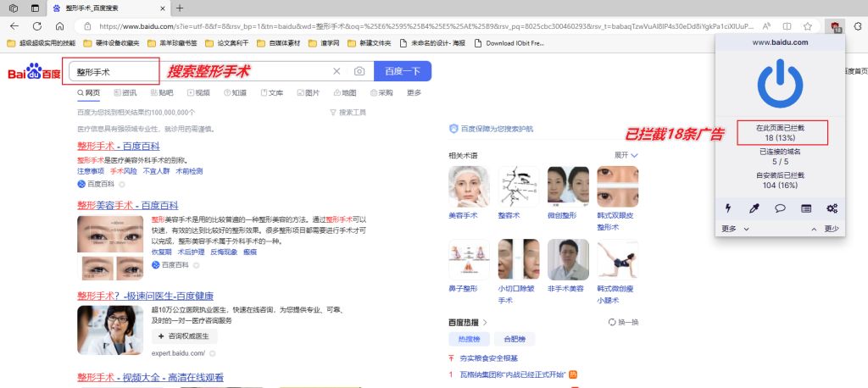This screenshot has width=868, height=388.
Task: Refresh hot searches with 换一换
Action: pyautogui.click(x=623, y=322)
